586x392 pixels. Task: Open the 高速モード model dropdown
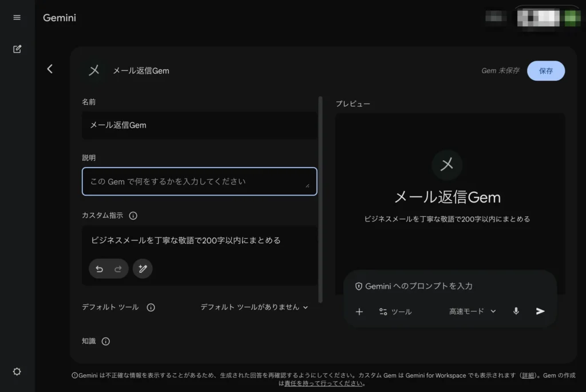[x=472, y=311]
